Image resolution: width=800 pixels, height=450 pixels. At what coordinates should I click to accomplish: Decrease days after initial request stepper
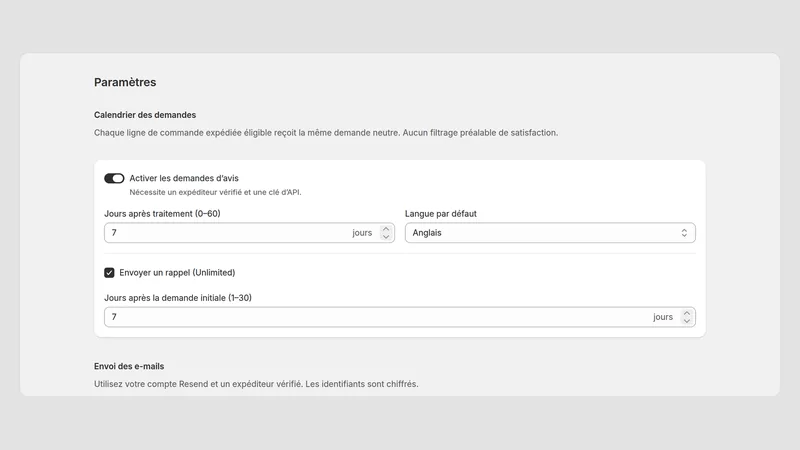tap(687, 321)
